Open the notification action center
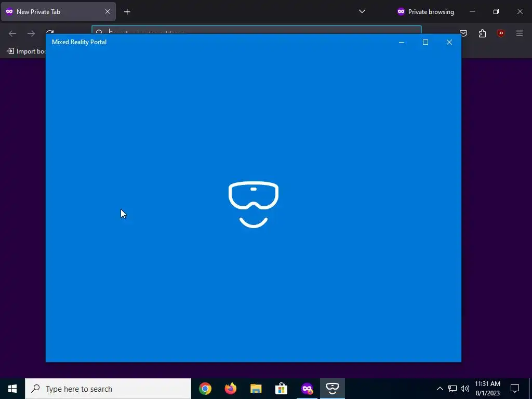This screenshot has height=399, width=532. (x=515, y=389)
